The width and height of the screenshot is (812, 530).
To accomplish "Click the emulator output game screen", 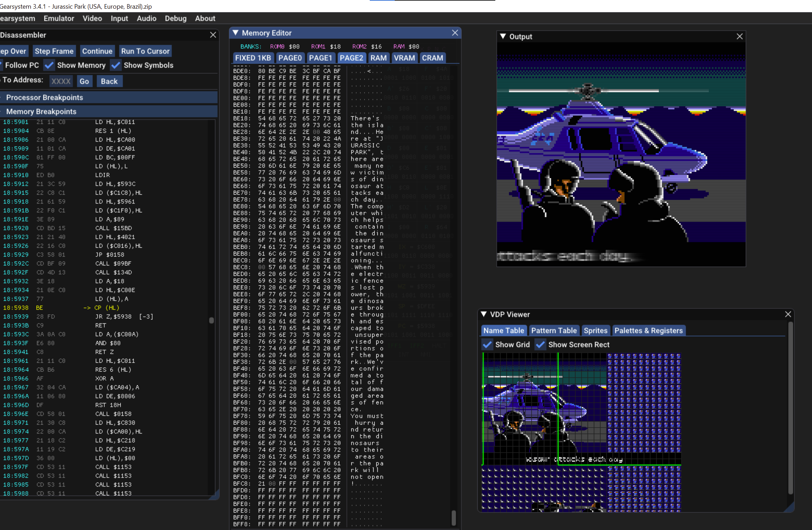I will [x=621, y=154].
